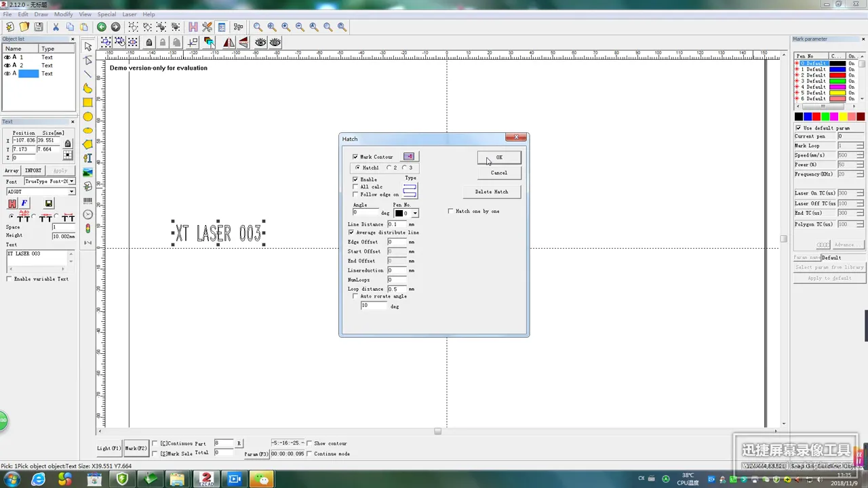Screen dimensions: 868x488
Task: Click the Cut scissors icon
Action: [x=56, y=27]
